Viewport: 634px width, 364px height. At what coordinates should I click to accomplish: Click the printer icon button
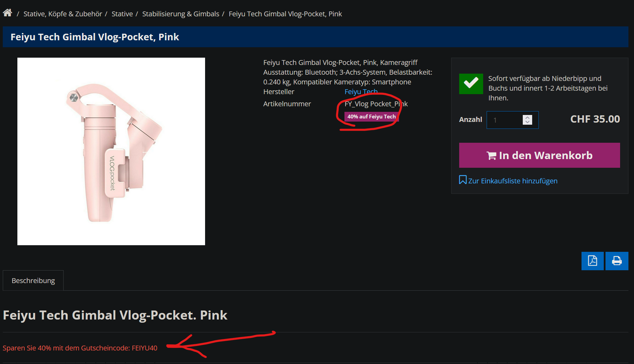point(617,261)
